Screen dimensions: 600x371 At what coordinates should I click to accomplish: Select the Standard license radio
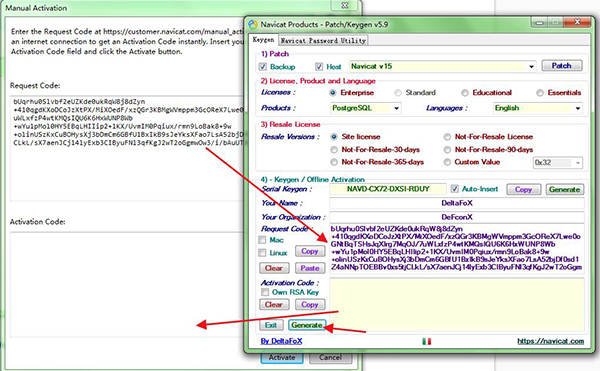398,93
